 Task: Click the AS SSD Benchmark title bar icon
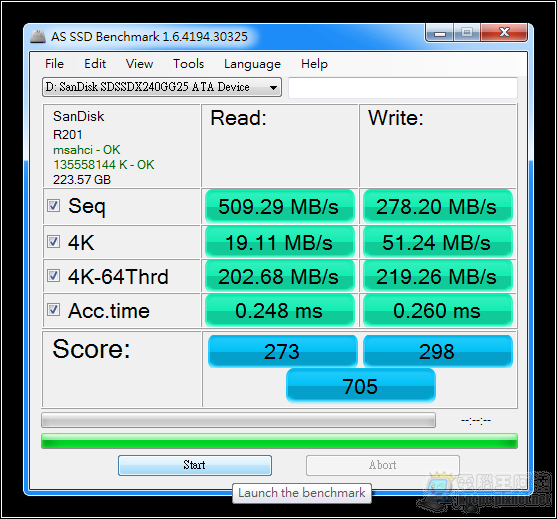coord(38,37)
